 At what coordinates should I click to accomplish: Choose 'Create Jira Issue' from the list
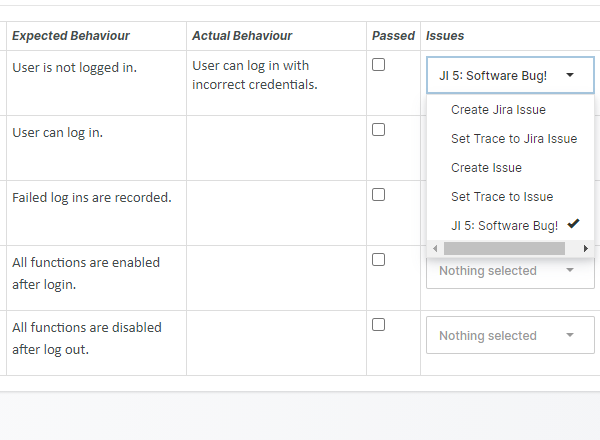click(498, 110)
